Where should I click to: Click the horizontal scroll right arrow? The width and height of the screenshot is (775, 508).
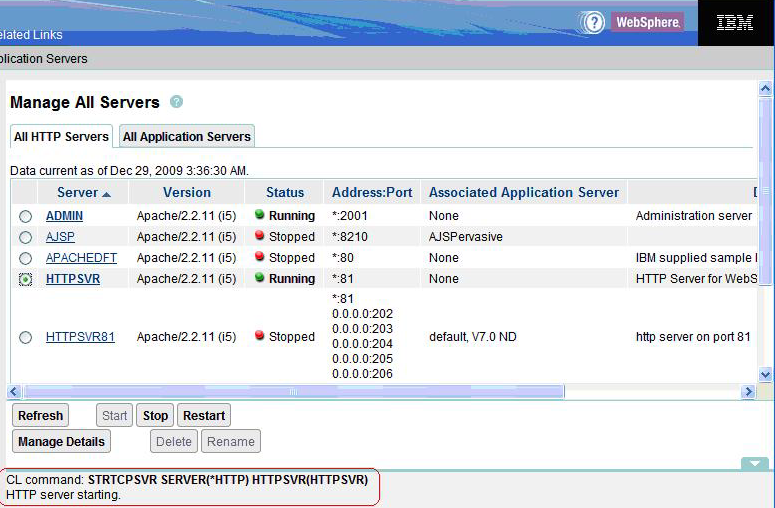(x=748, y=392)
